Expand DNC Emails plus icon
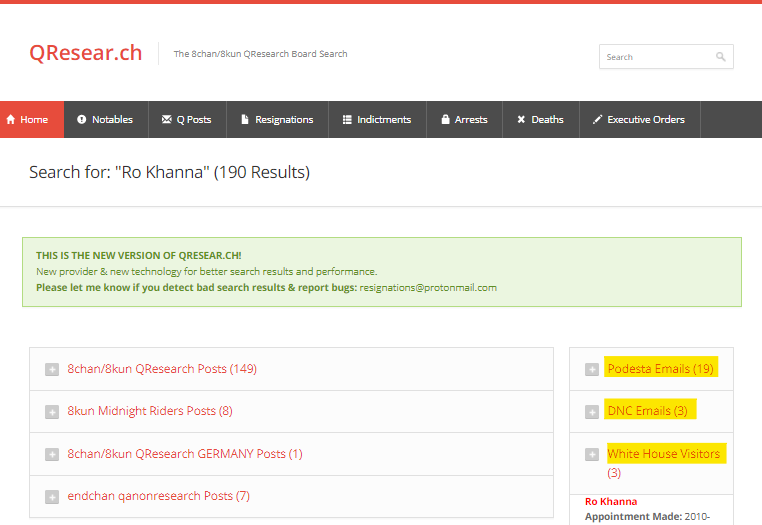The width and height of the screenshot is (762, 525). (x=592, y=412)
